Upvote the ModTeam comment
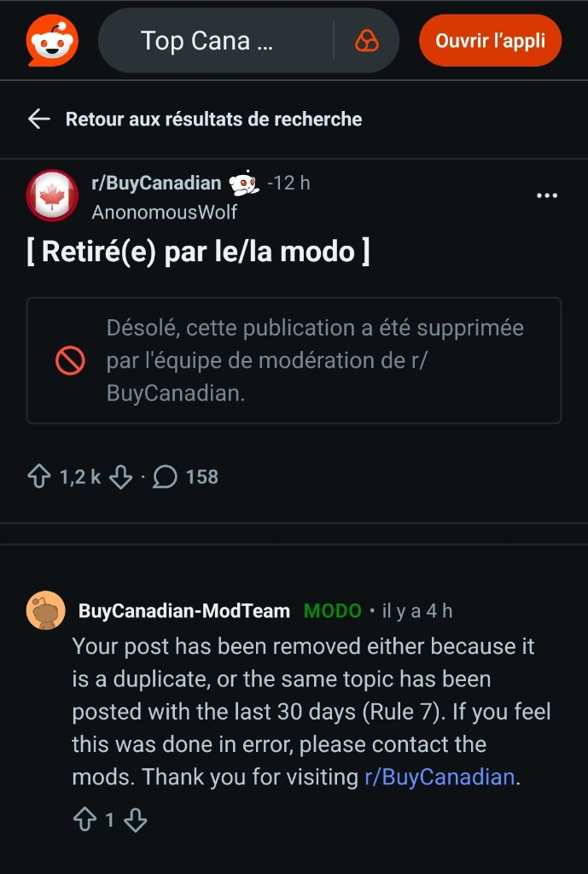588x874 pixels. pyautogui.click(x=84, y=820)
